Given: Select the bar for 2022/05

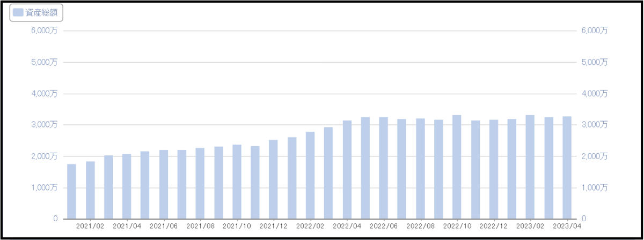Looking at the screenshot, I should point(365,168).
